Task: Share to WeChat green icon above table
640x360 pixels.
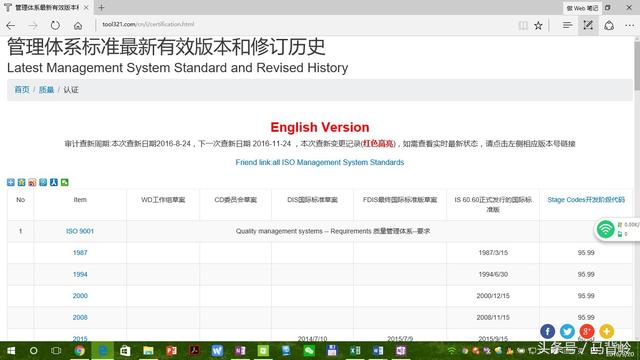Action: coord(64,182)
